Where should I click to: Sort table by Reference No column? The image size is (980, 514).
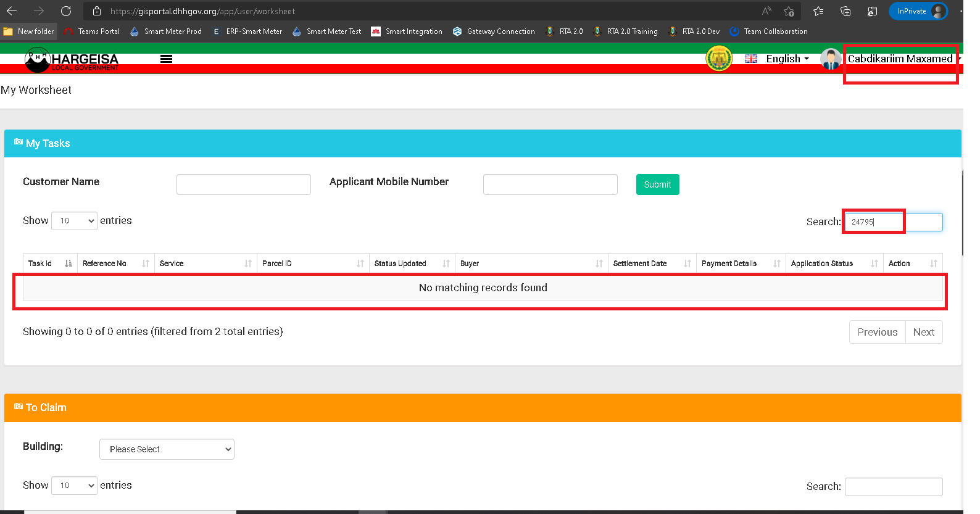click(116, 263)
